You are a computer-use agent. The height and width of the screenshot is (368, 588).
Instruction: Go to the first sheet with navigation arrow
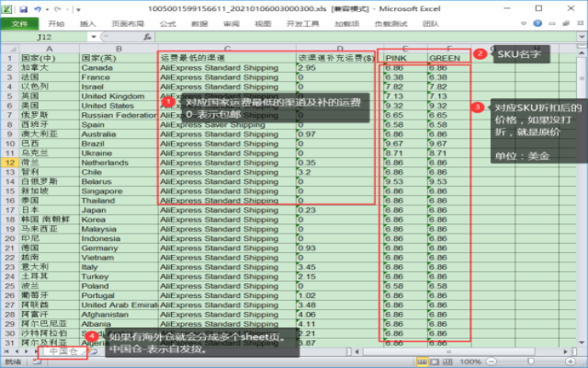pyautogui.click(x=6, y=351)
